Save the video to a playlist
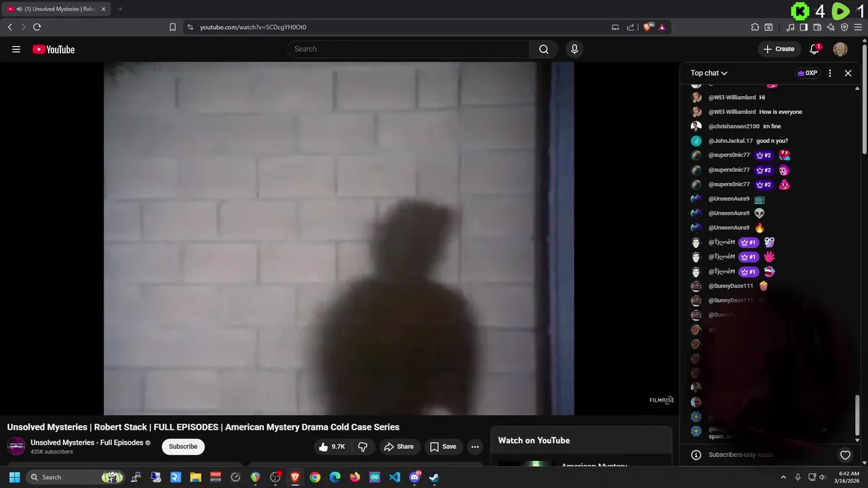The width and height of the screenshot is (868, 488). tap(443, 447)
